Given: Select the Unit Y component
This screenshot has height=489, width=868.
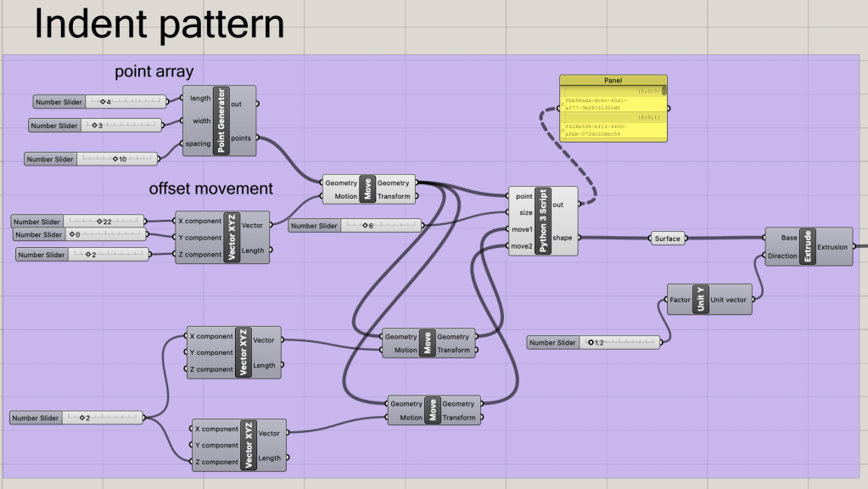Looking at the screenshot, I should coord(701,300).
